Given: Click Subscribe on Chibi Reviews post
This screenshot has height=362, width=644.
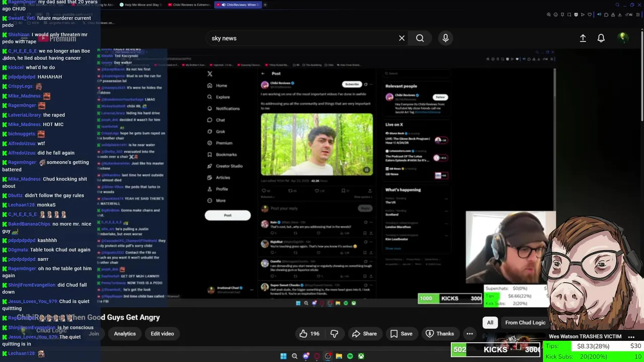Looking at the screenshot, I should (352, 84).
